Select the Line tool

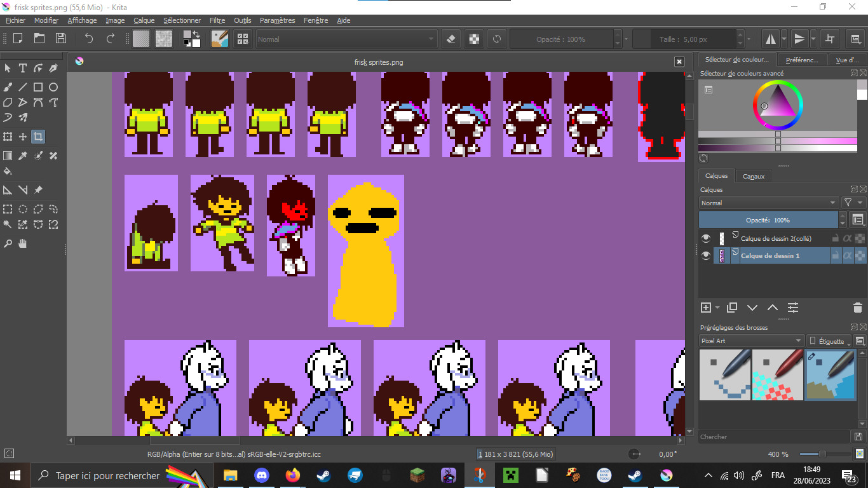pos(23,87)
